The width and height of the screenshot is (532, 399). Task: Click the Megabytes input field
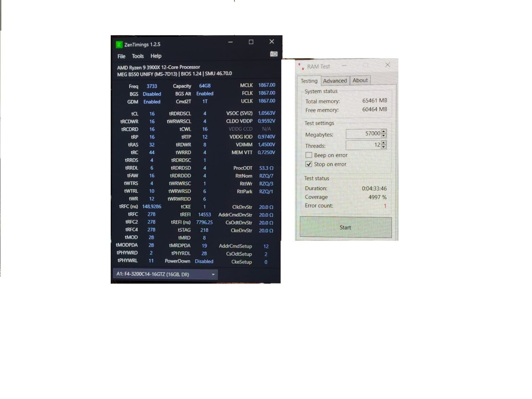click(x=363, y=133)
